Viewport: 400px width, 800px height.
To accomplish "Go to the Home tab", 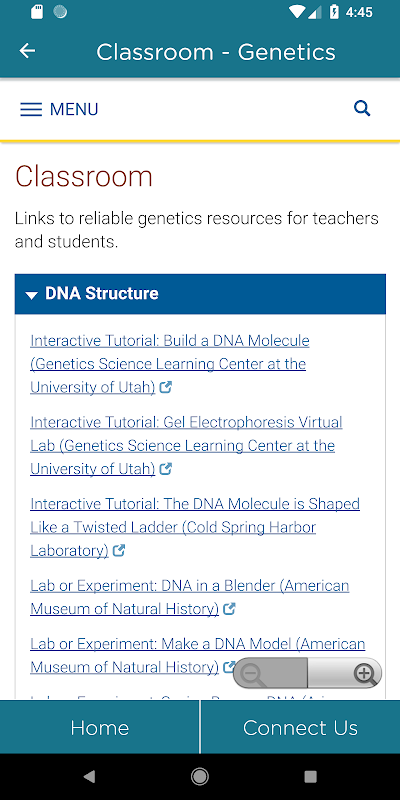I will click(99, 727).
